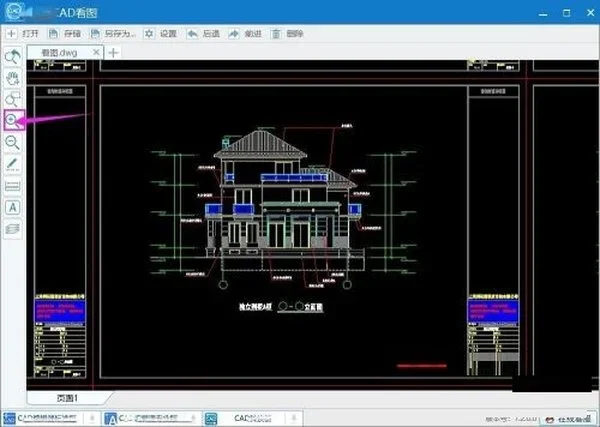Viewport: 600px width, 427px height.
Task: Select the zoom-out magnifier tool
Action: pos(13,142)
